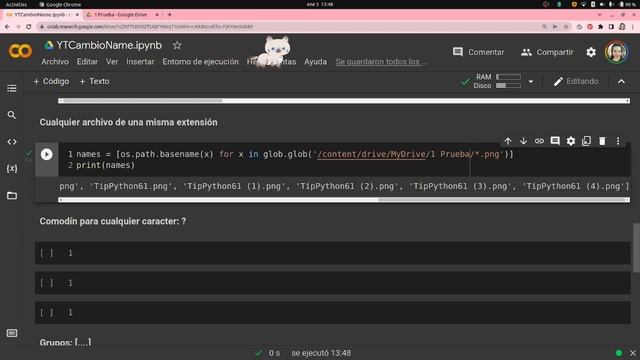Viewport: 640px width, 360px height.
Task: Click the heading 'Comodín para cualquier caracter: ?'
Action: tap(113, 221)
